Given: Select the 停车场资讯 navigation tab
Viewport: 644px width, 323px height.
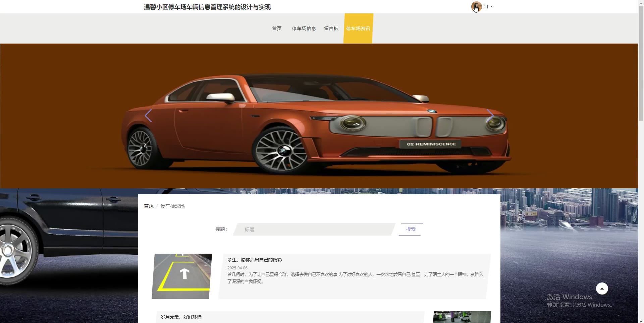Looking at the screenshot, I should 358,28.
